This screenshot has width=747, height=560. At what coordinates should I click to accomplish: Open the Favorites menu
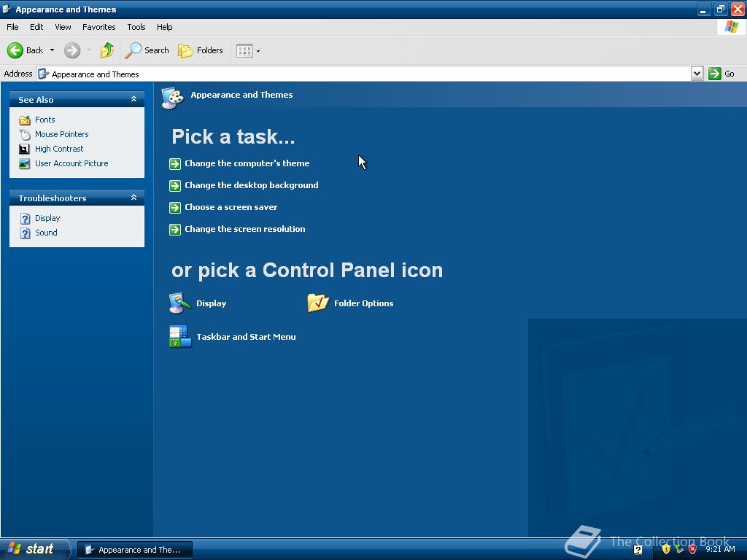tap(99, 27)
